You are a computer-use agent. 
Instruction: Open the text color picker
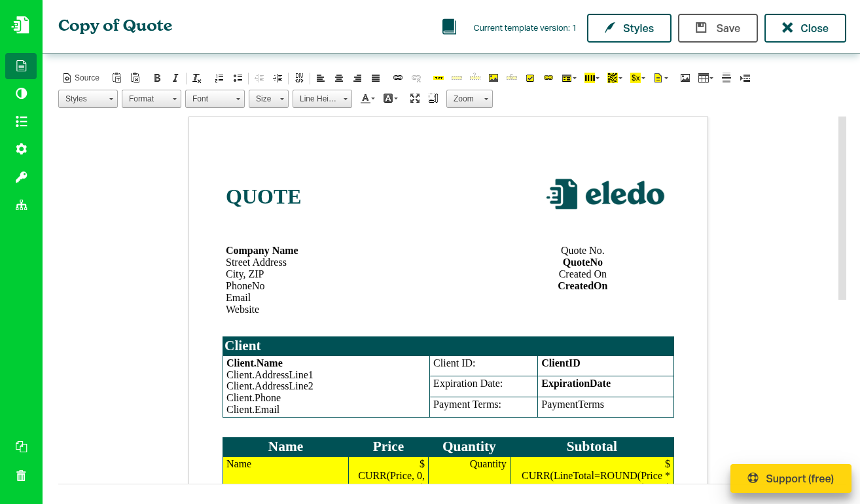[x=368, y=99]
